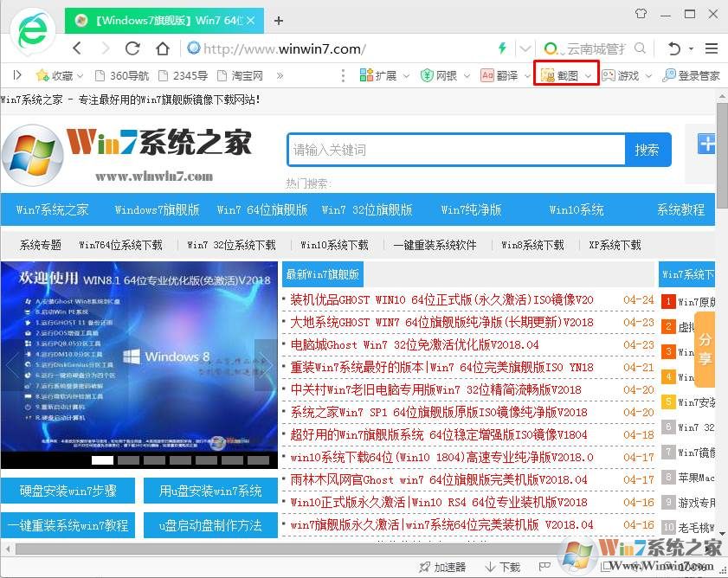
Task: Open 下载 downloads in status bar
Action: tap(503, 567)
